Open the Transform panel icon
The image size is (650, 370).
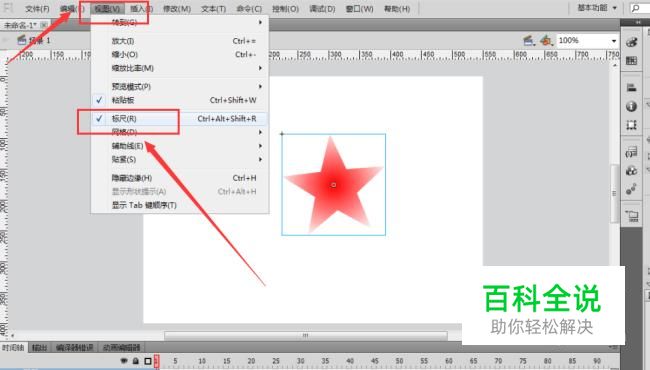(x=631, y=125)
